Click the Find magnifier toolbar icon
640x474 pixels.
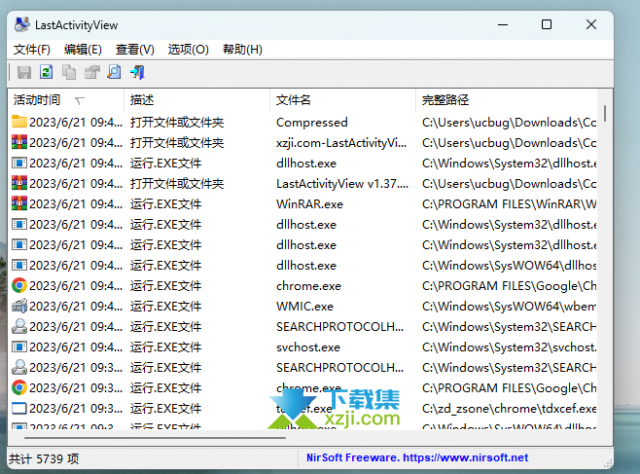(114, 72)
